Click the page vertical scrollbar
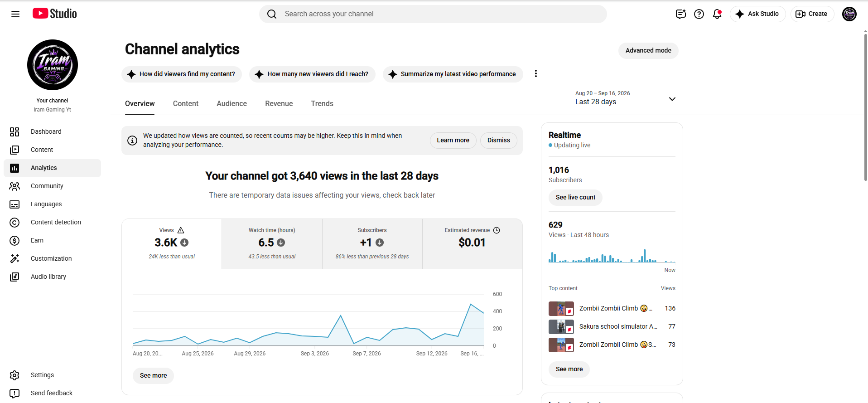This screenshot has height=403, width=868. (865, 107)
